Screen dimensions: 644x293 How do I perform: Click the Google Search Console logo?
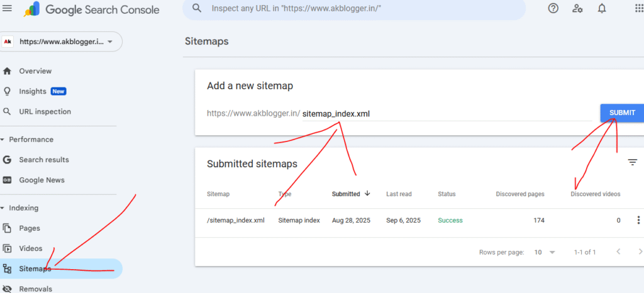point(92,9)
